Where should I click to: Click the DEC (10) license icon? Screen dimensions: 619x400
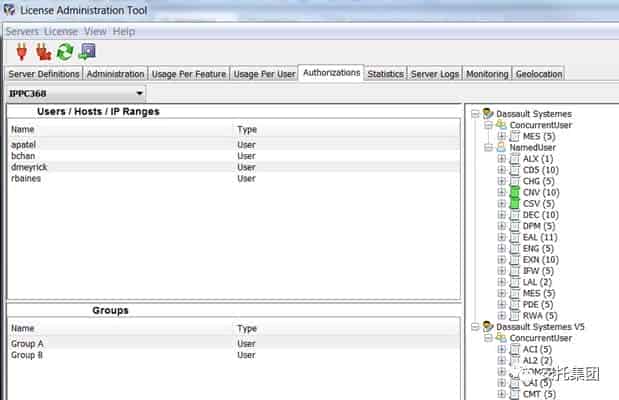(515, 215)
